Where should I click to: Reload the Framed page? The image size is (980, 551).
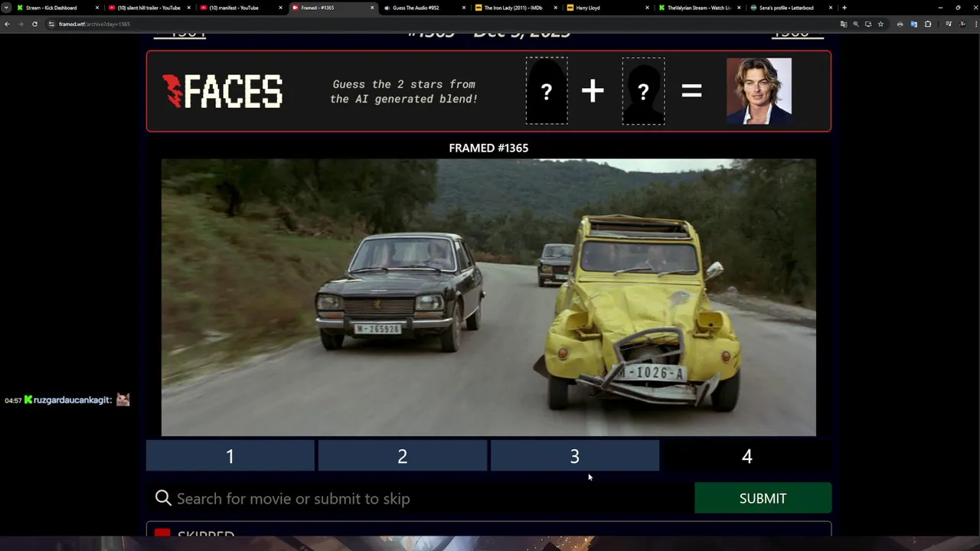coord(34,24)
